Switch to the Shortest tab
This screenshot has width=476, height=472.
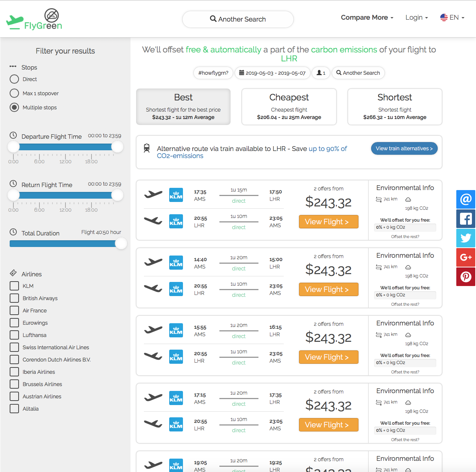(x=395, y=107)
